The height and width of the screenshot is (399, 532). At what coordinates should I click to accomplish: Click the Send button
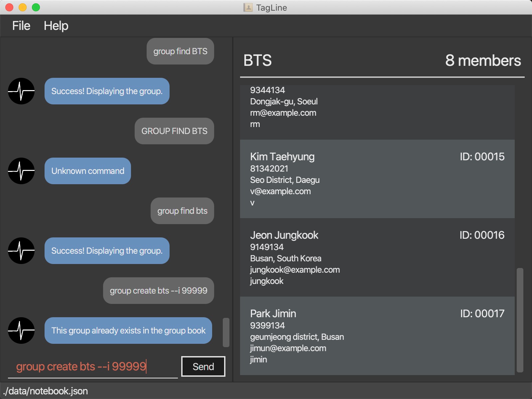click(203, 366)
